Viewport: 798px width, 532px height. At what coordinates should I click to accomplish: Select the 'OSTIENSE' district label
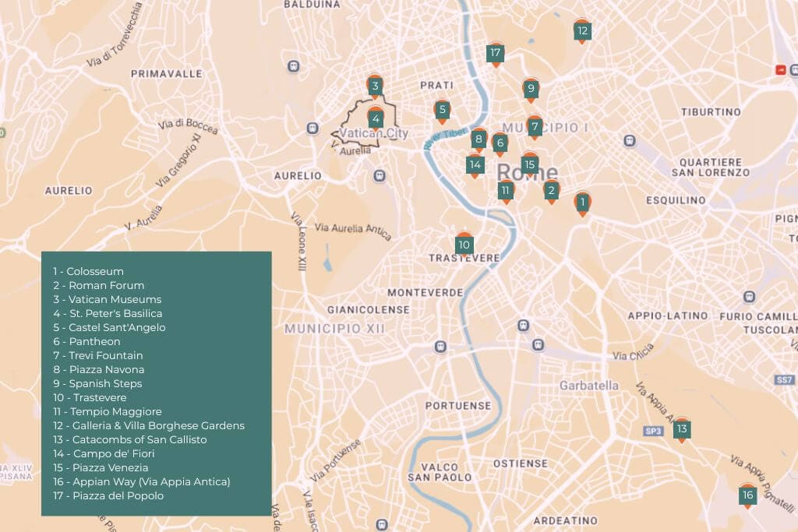coord(521,464)
